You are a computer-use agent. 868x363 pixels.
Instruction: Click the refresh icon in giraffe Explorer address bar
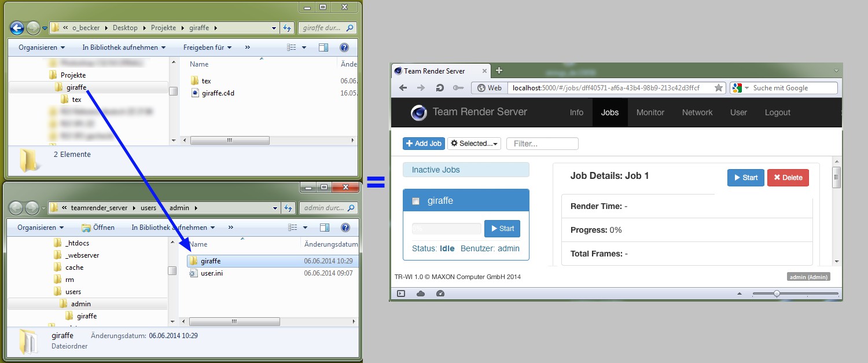(288, 28)
